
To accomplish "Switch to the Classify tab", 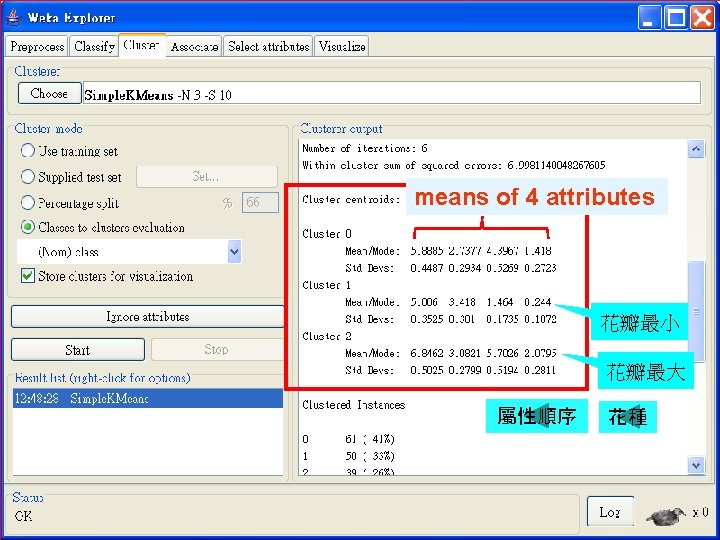I will coord(94,46).
